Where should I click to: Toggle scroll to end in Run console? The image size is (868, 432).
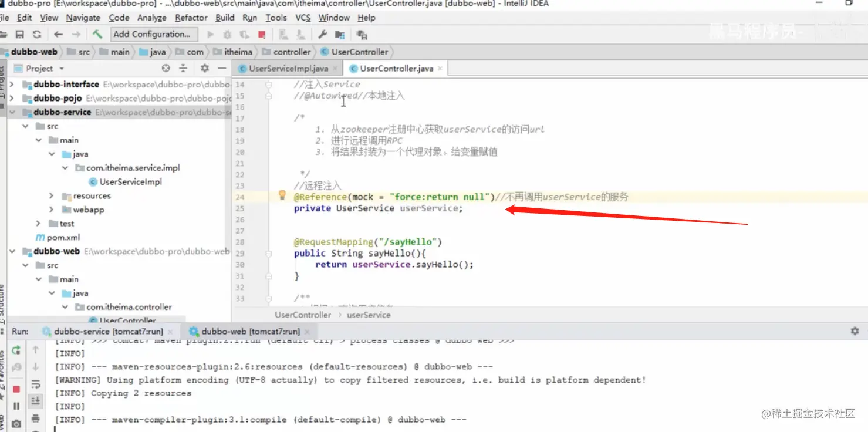(36, 401)
